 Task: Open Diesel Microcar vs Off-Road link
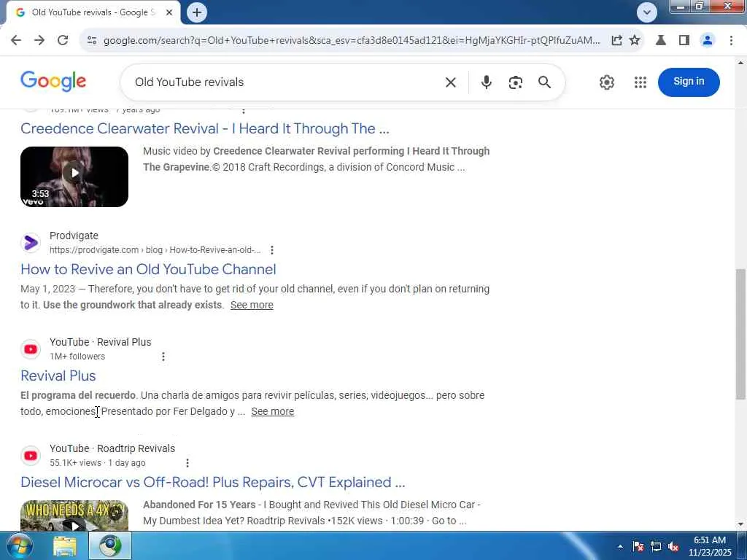pos(213,483)
